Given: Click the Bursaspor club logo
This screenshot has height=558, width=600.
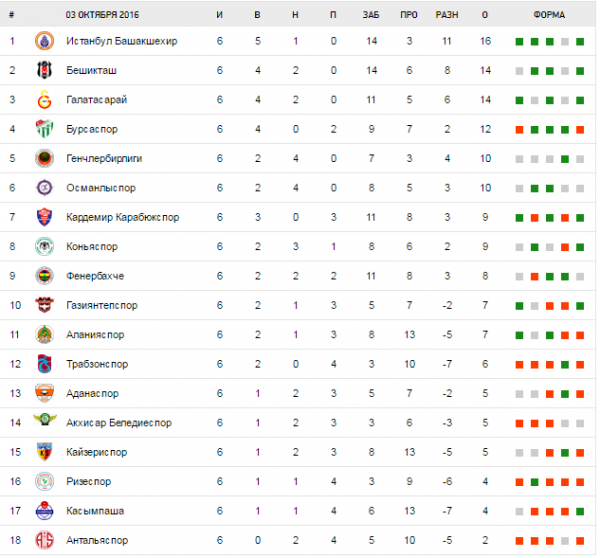Looking at the screenshot, I should coord(42,129).
